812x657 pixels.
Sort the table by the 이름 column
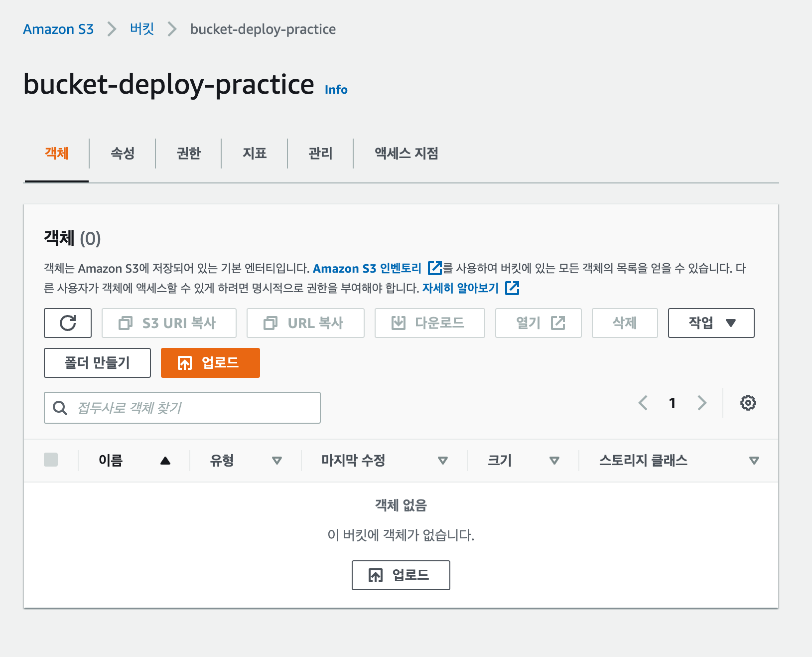(x=135, y=461)
